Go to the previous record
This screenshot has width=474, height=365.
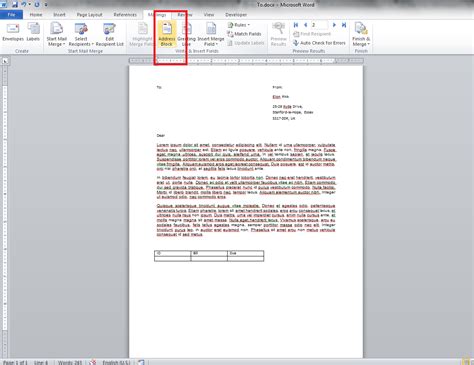coord(305,25)
